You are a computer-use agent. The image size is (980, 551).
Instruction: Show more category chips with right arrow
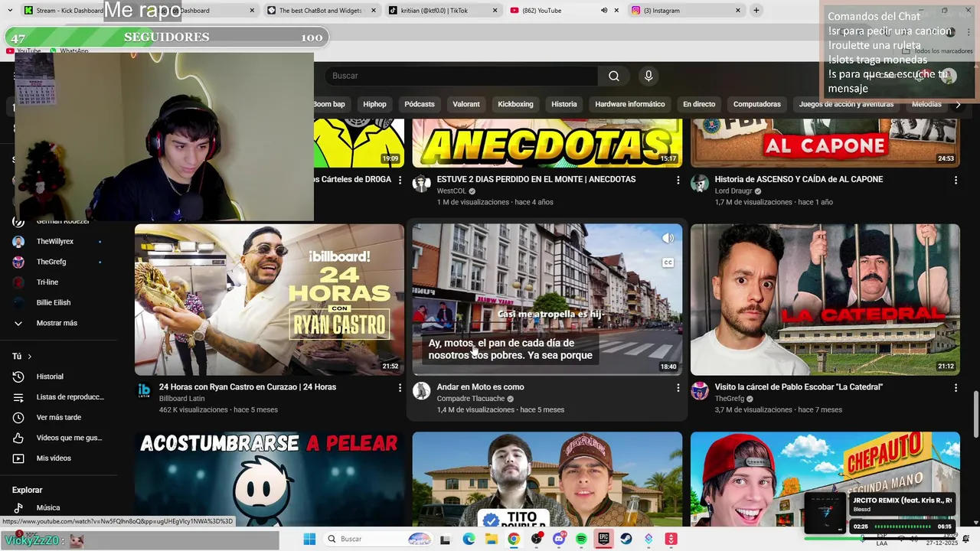tap(957, 104)
